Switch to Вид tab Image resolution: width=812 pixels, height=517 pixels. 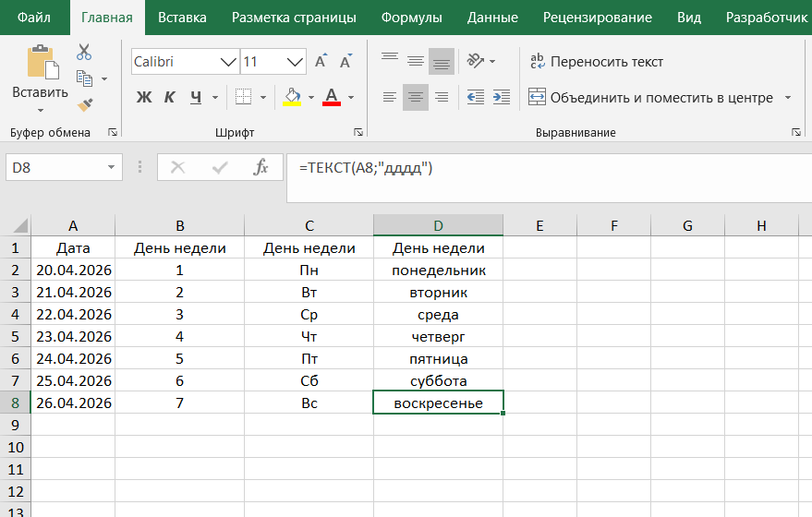coord(689,18)
